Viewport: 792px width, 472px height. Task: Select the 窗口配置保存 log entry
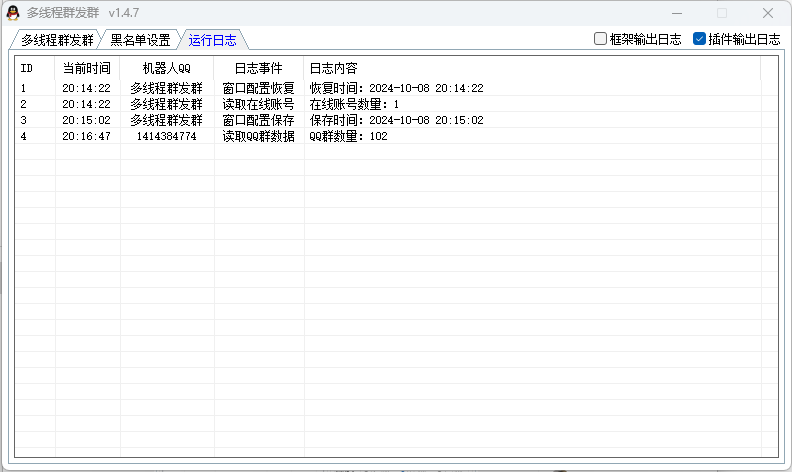click(258, 120)
